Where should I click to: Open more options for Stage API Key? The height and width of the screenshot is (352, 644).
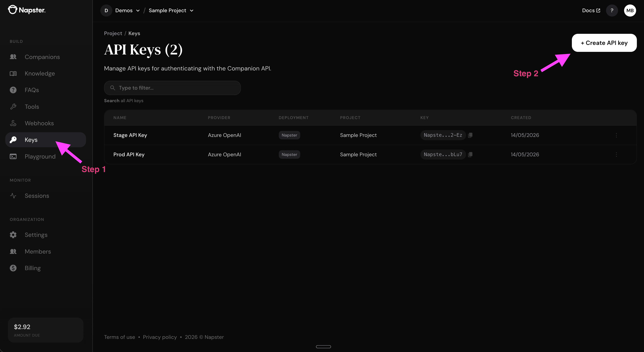coord(616,135)
